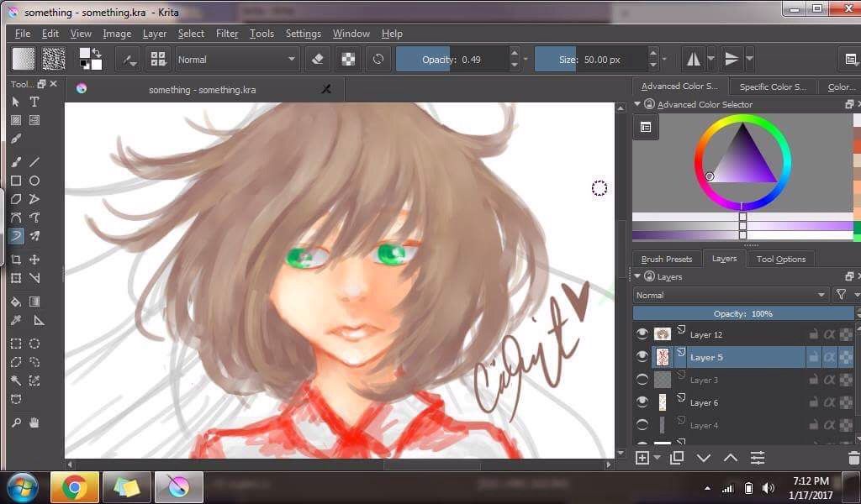This screenshot has height=504, width=861.
Task: Select the Elliptical Selection tool
Action: [x=34, y=344]
